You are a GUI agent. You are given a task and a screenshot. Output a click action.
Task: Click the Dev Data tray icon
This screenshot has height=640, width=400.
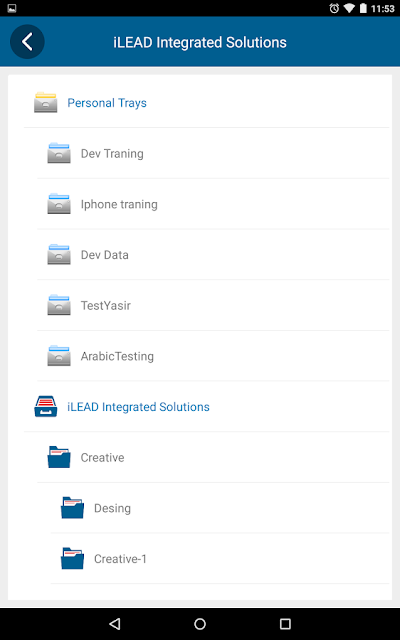59,254
